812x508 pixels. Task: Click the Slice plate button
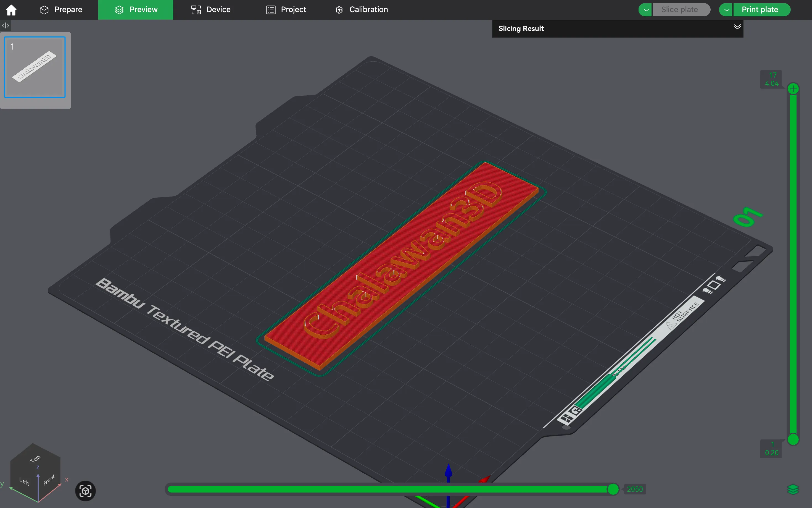[x=679, y=10]
